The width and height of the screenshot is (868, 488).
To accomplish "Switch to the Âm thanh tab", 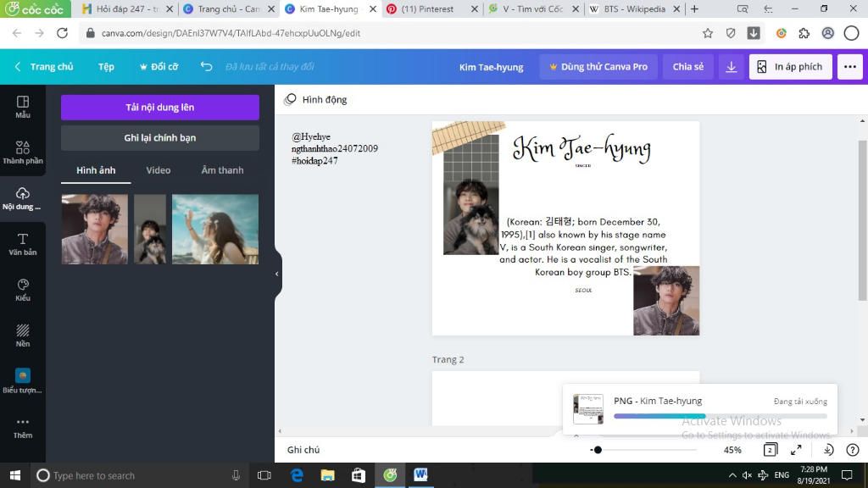I will click(x=223, y=170).
